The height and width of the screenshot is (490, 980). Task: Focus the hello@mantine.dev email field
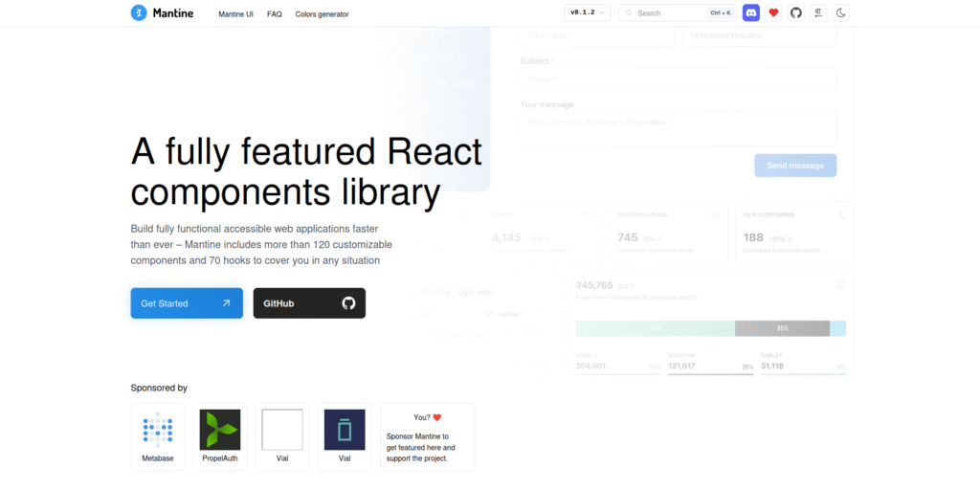[x=759, y=36]
